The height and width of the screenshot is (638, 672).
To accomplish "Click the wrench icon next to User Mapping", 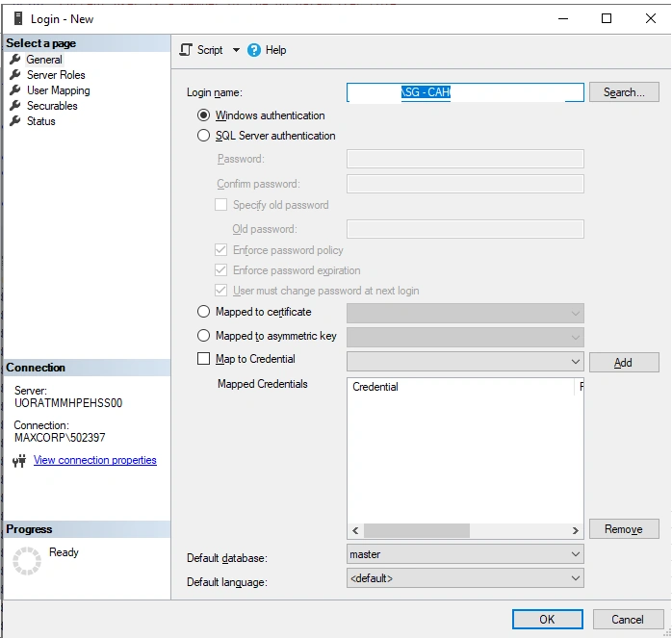I will point(15,90).
